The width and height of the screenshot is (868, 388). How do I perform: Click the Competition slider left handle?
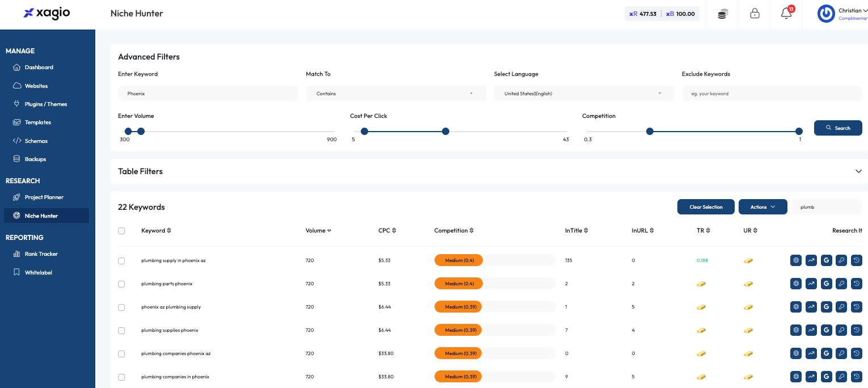[x=650, y=132]
